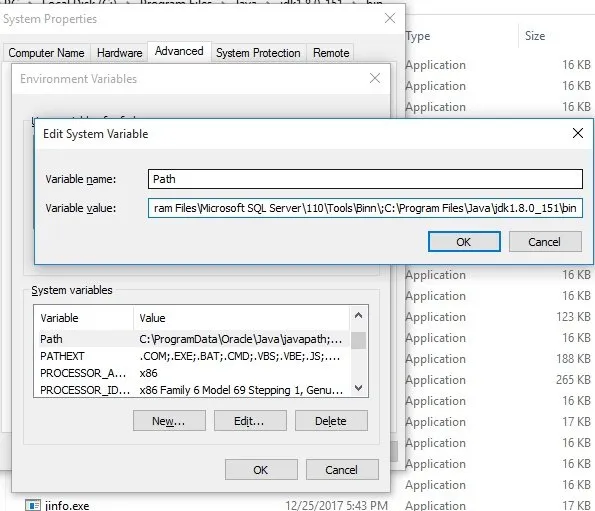This screenshot has height=511, width=595.
Task: Click jinfo.exe file icon in Explorer
Action: [x=33, y=505]
